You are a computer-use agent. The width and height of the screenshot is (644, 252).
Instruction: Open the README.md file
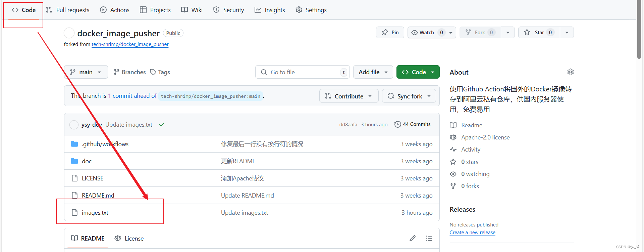tap(98, 196)
